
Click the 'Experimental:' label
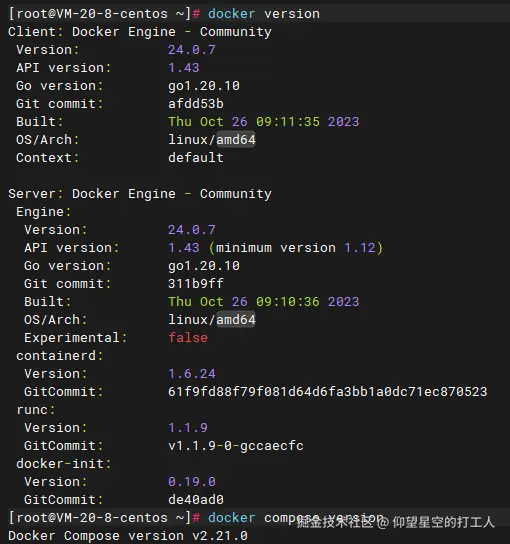(76, 338)
